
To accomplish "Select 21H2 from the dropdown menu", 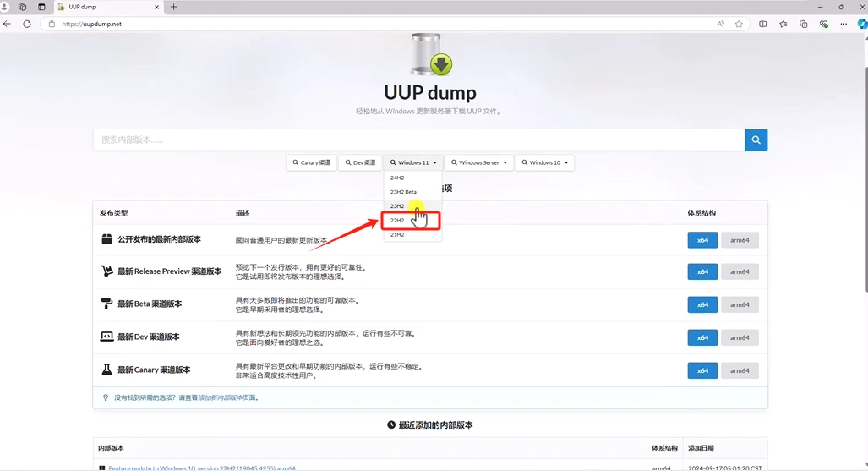I will point(412,234).
